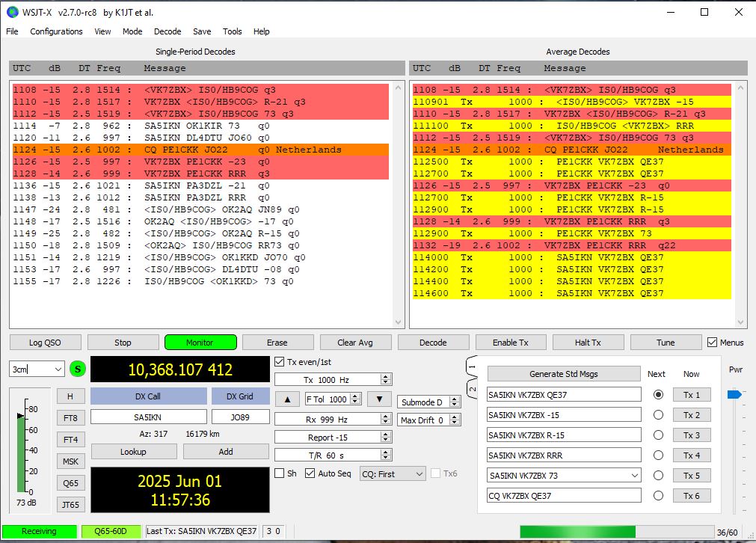Viewport: 756px width, 543px height.
Task: Click the up arrow frequency shift button
Action: tap(288, 399)
